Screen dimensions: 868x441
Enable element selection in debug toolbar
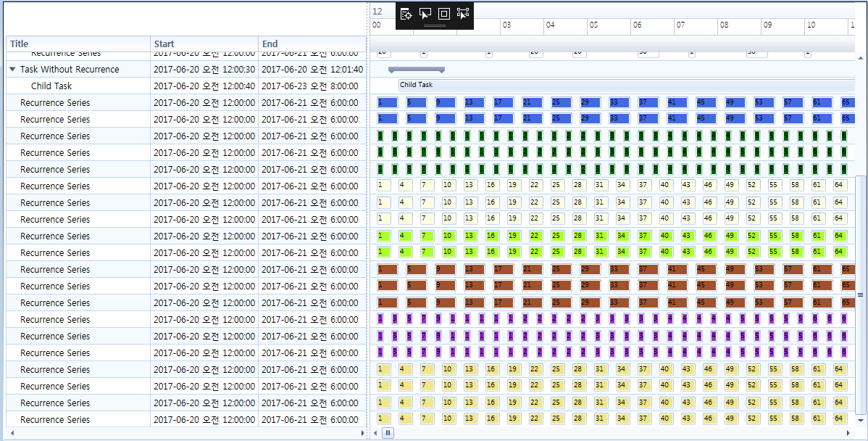click(x=425, y=15)
